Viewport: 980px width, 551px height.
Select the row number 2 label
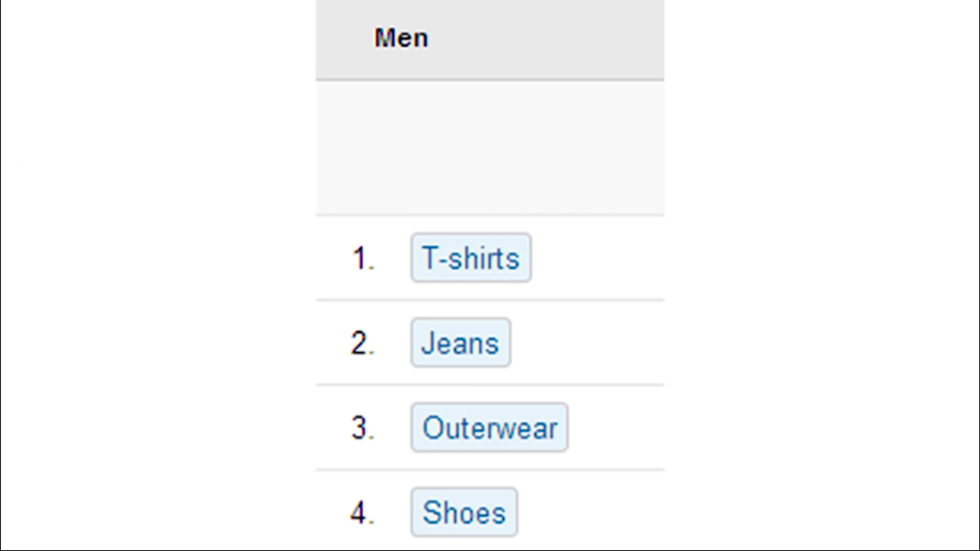click(363, 344)
